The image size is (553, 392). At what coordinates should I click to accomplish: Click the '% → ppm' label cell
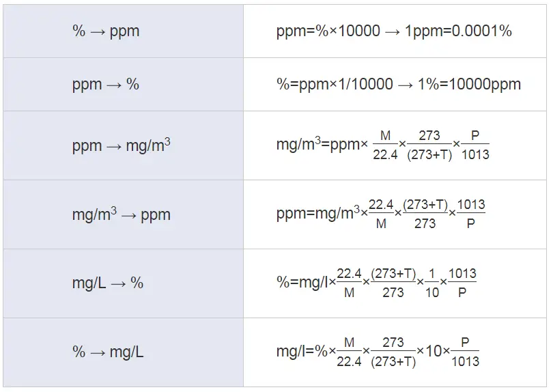(x=123, y=31)
